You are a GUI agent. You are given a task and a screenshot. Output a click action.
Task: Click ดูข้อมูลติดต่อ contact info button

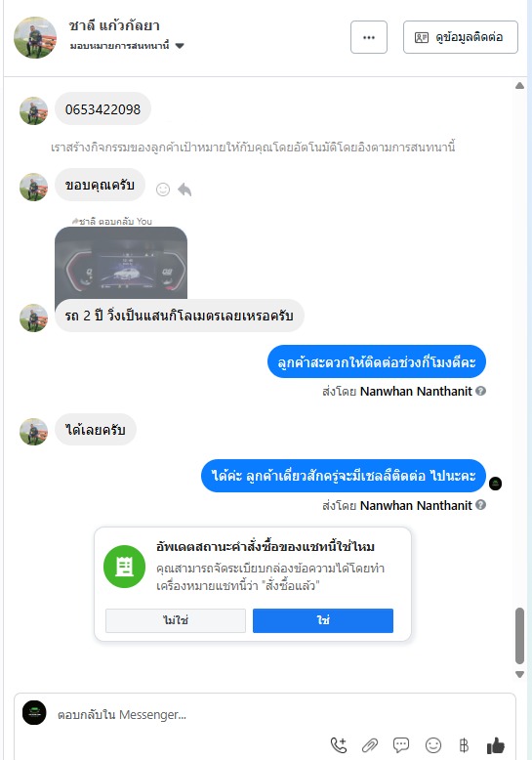(x=461, y=37)
